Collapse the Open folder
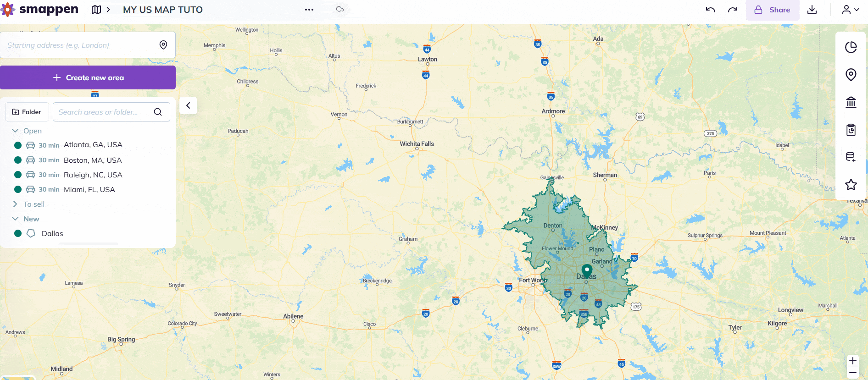Image resolution: width=868 pixels, height=380 pixels. (x=15, y=131)
